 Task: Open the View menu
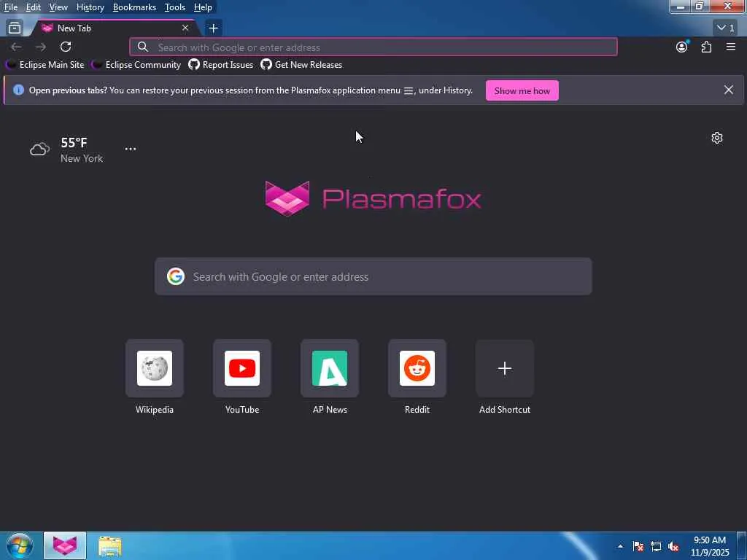pyautogui.click(x=58, y=7)
